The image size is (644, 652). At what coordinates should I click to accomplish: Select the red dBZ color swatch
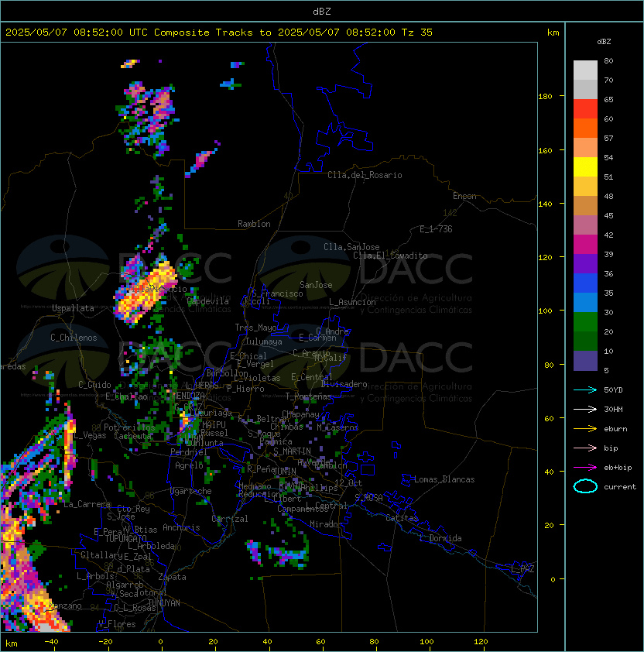pos(585,109)
